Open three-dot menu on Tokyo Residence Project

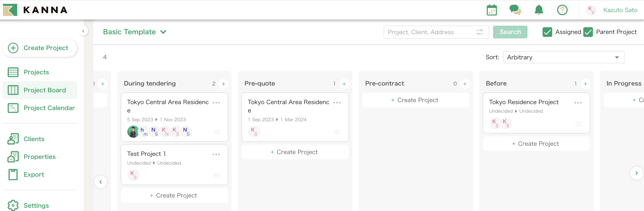click(578, 103)
